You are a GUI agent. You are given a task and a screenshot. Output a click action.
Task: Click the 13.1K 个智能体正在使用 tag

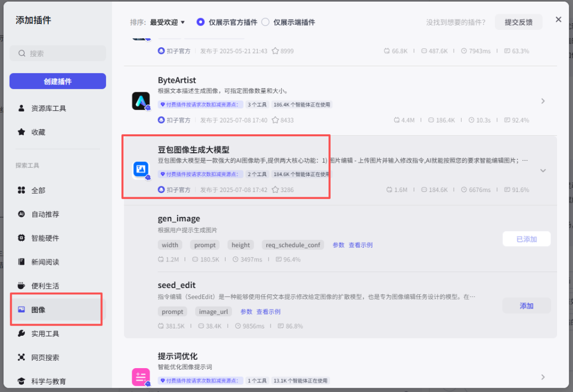pyautogui.click(x=300, y=381)
